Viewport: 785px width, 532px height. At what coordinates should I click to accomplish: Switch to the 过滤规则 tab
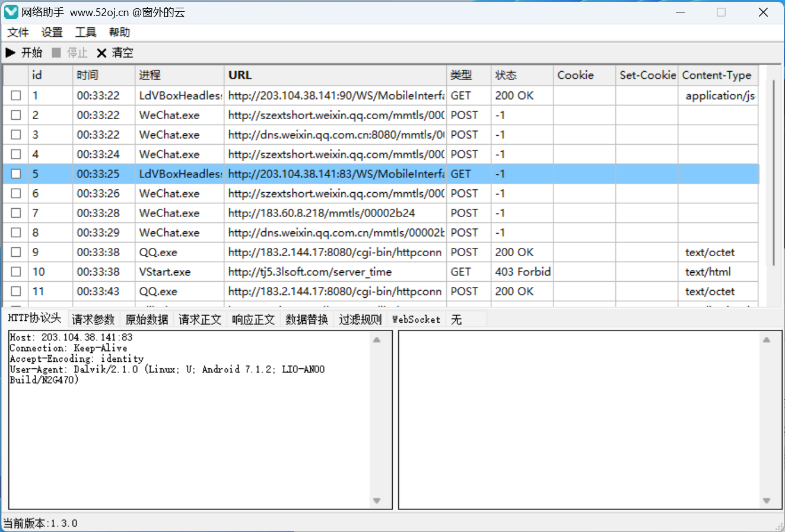[x=360, y=320]
